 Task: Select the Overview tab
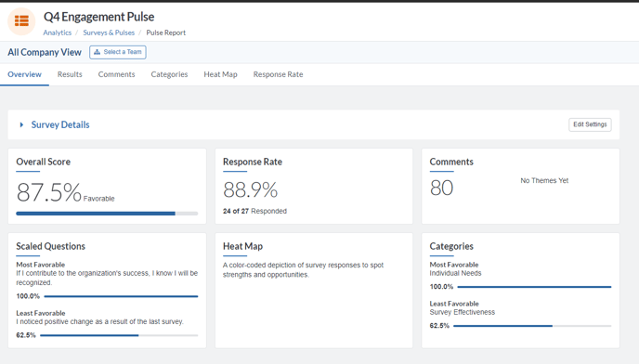coord(24,74)
